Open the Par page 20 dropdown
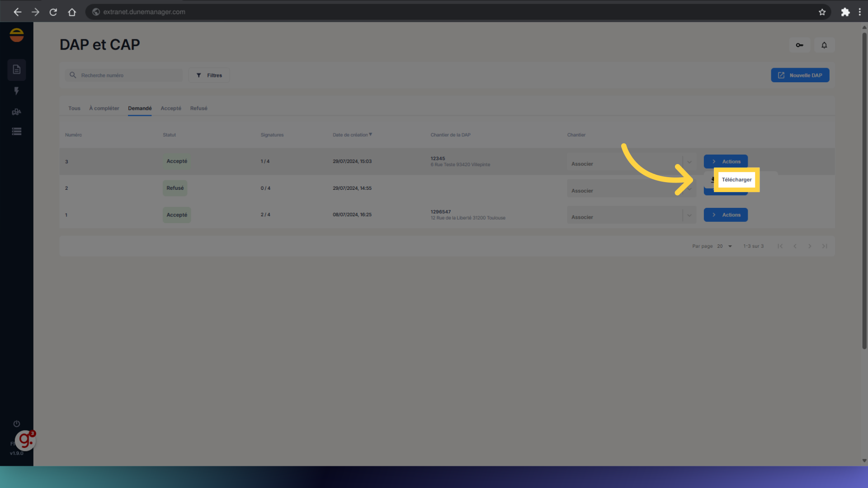The width and height of the screenshot is (868, 488). [x=724, y=246]
